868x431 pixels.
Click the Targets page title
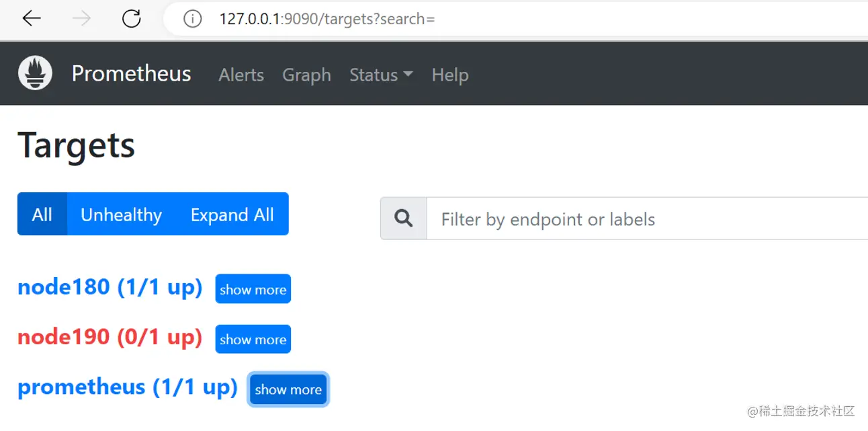(77, 145)
